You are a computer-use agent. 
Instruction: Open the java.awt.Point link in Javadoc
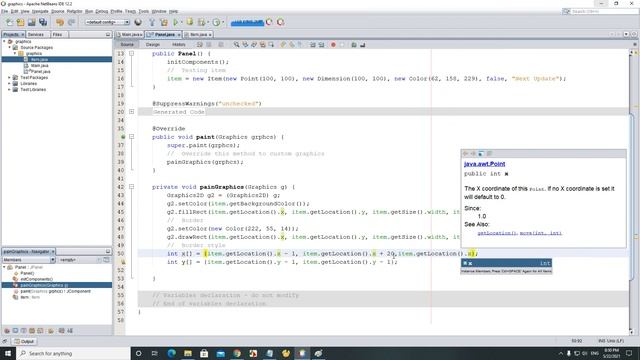[484, 164]
